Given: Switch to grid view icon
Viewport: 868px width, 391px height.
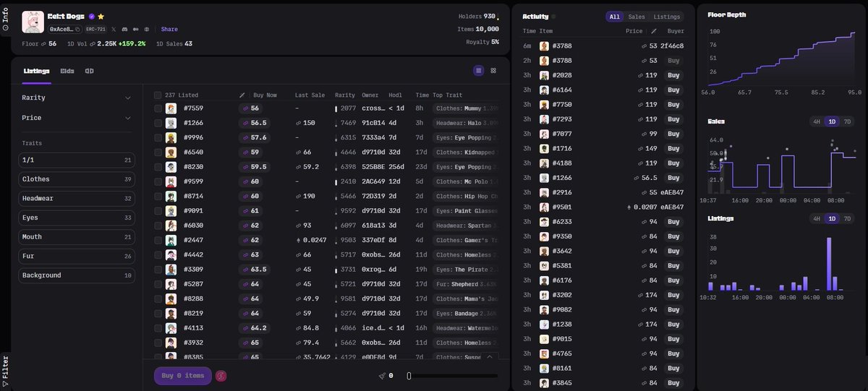Looking at the screenshot, I should pos(493,71).
